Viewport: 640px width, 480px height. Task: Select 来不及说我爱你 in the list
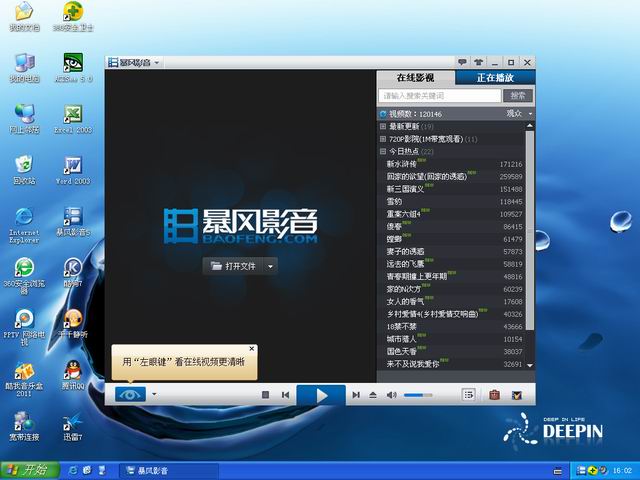452,364
